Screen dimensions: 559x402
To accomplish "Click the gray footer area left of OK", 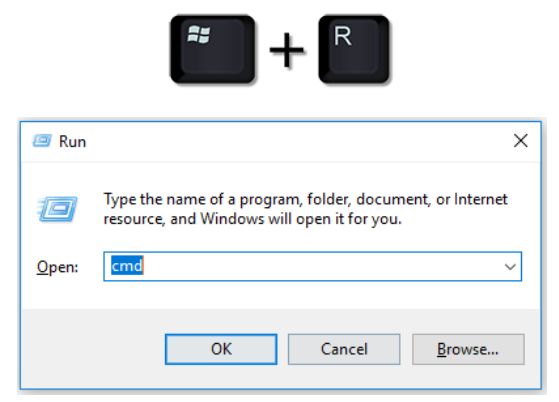I will [x=93, y=349].
